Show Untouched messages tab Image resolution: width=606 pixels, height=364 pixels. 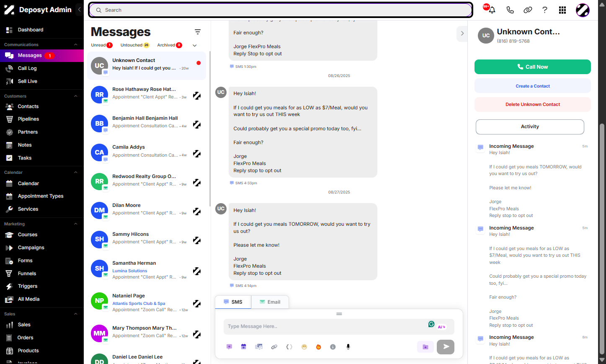(x=135, y=45)
